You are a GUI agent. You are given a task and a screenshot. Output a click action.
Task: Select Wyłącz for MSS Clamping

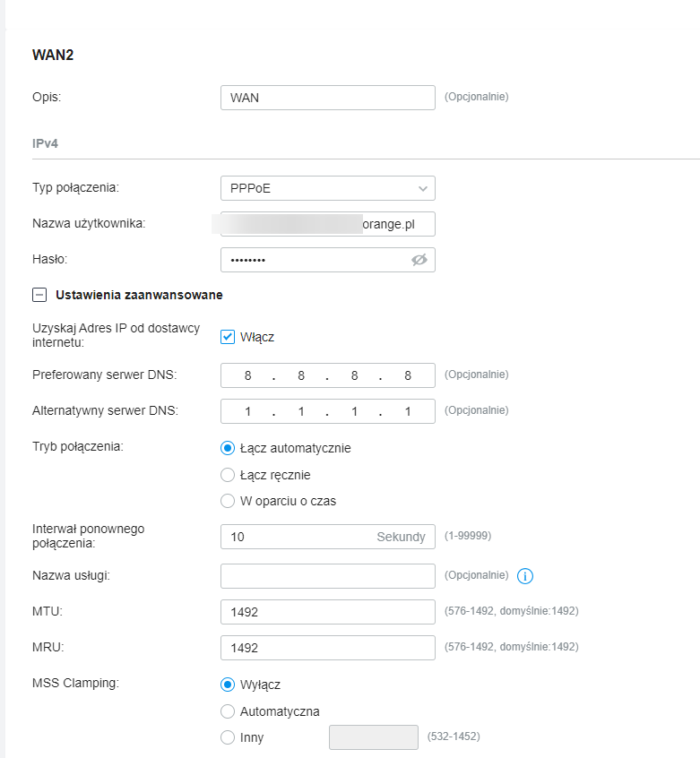pos(228,685)
